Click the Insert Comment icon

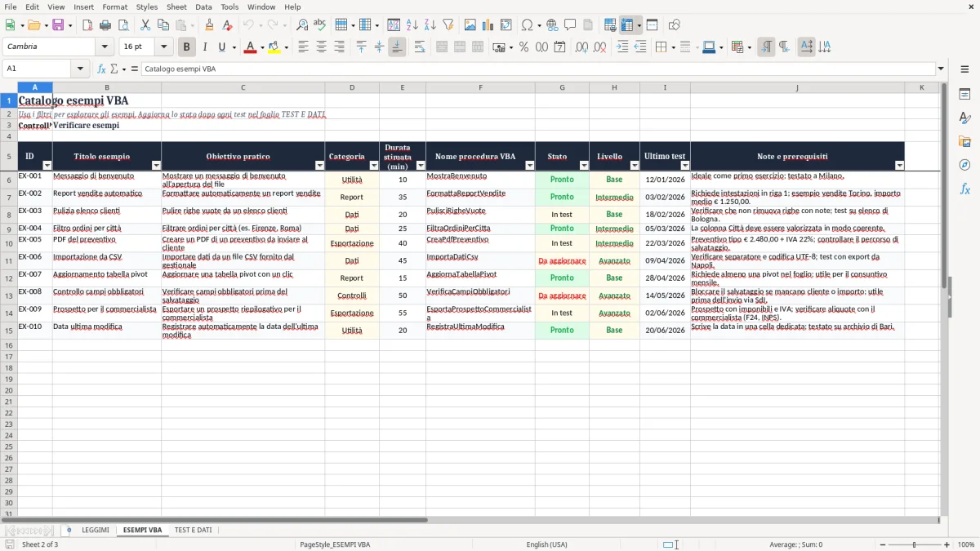570,25
